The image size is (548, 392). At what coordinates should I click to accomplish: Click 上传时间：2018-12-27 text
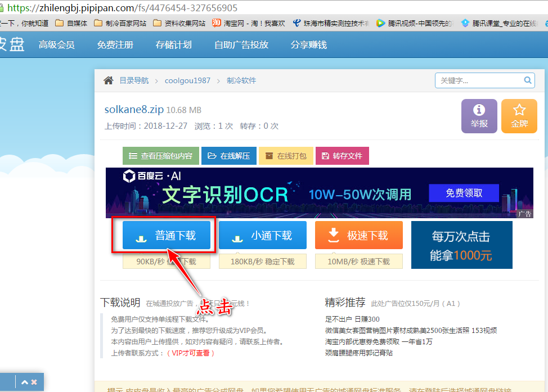tap(146, 126)
